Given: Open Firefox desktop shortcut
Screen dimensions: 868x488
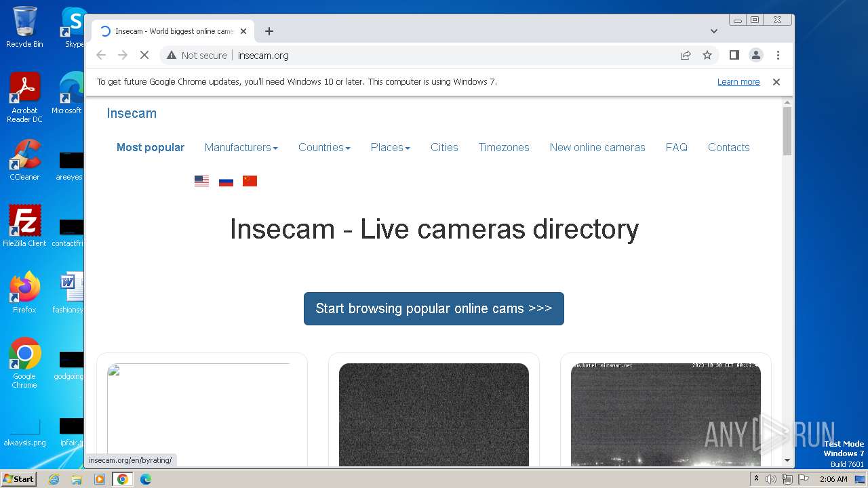Looking at the screenshot, I should 24,292.
